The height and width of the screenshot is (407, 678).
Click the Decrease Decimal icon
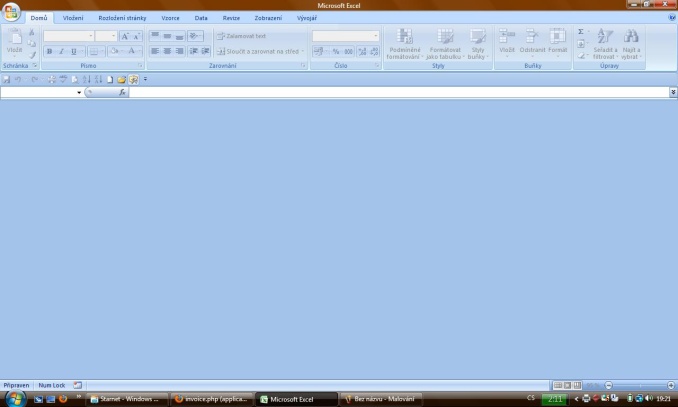point(374,51)
